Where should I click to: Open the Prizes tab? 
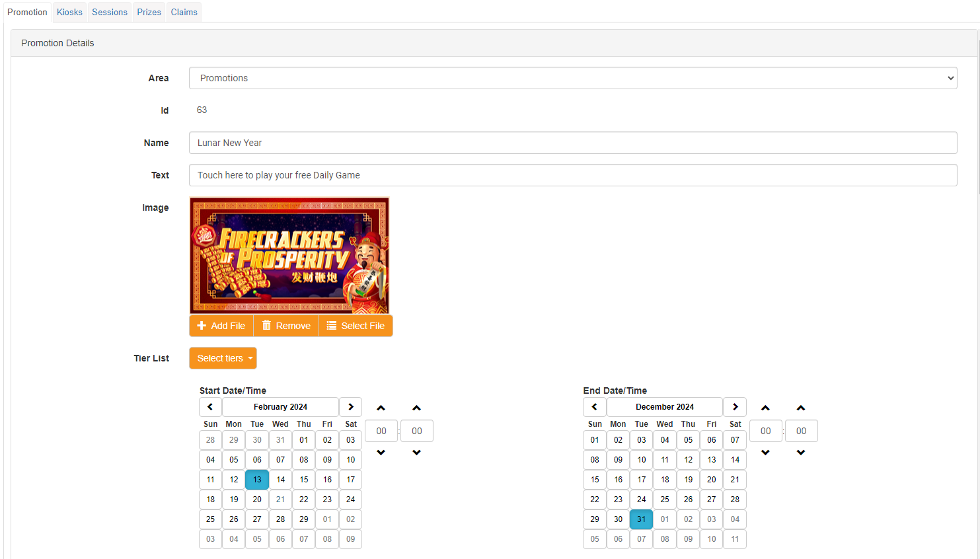pos(149,12)
